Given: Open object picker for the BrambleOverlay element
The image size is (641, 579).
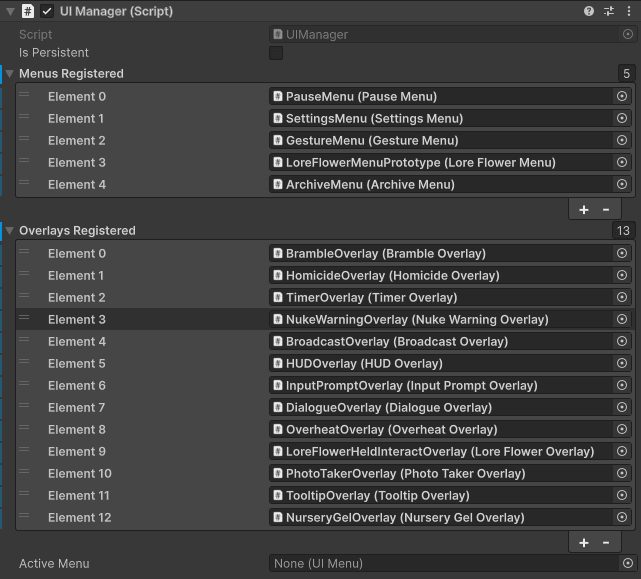Looking at the screenshot, I should [622, 253].
